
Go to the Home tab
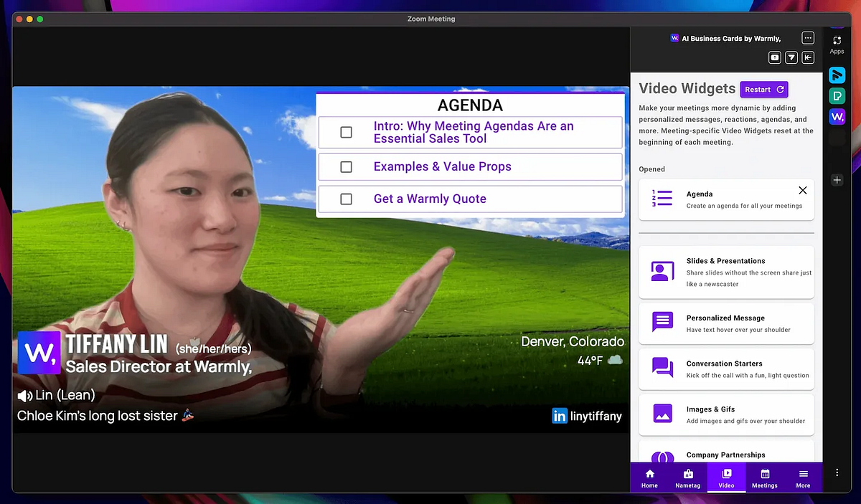coord(649,478)
